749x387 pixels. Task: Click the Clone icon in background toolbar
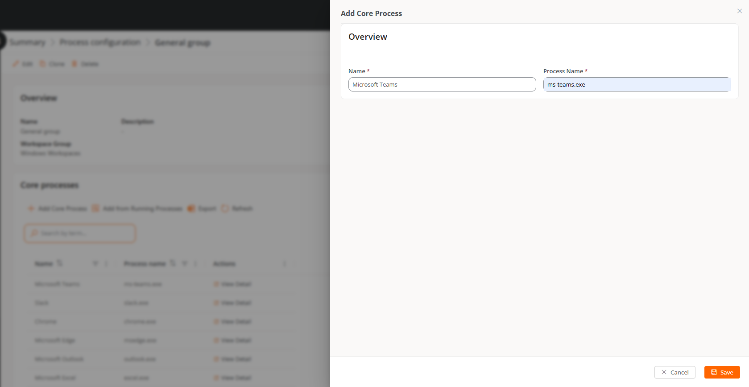[43, 64]
